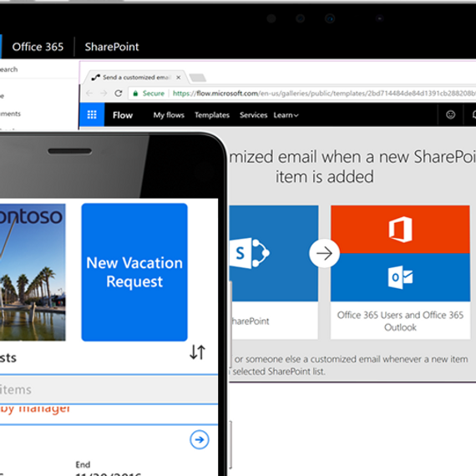
Task: Open a new browser tab
Action: (198, 78)
